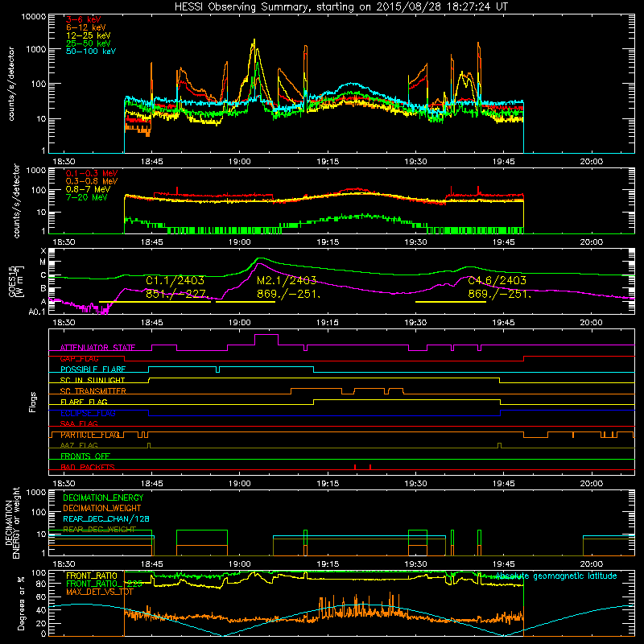Click yellow flare interval bar under C4.6/2403
The image size is (644, 644).
[x=451, y=302]
